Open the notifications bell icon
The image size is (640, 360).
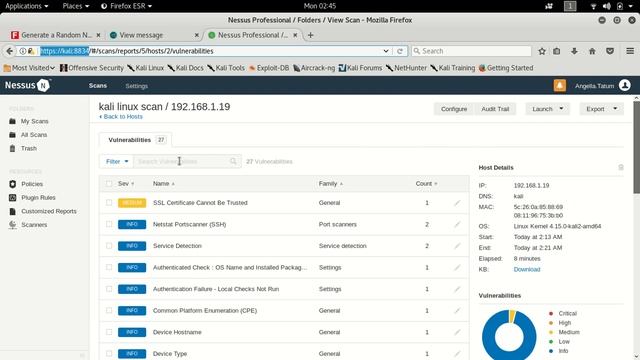point(560,86)
